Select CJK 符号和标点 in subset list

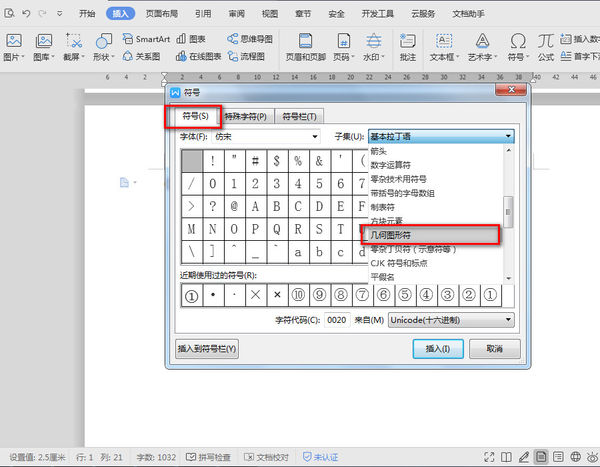(x=435, y=263)
